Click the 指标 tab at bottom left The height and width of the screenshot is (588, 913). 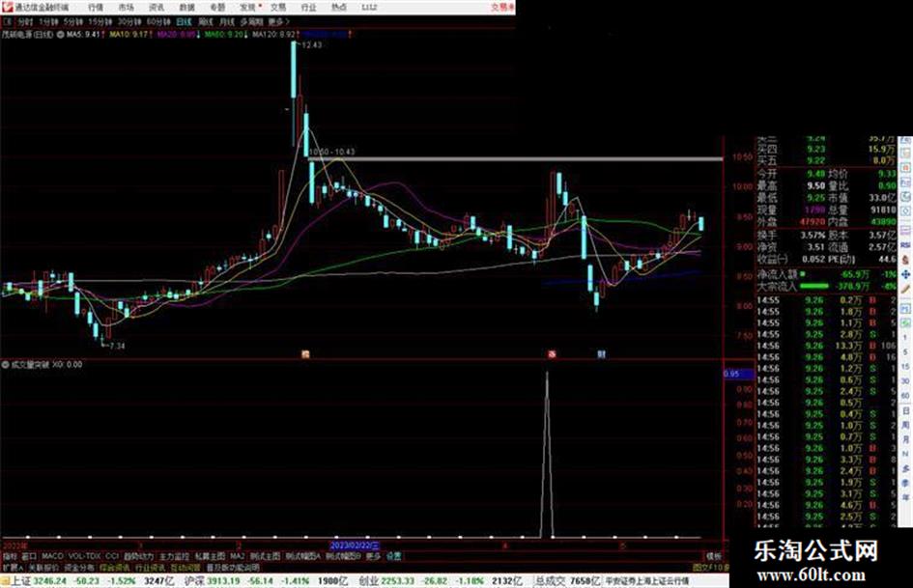coord(10,556)
